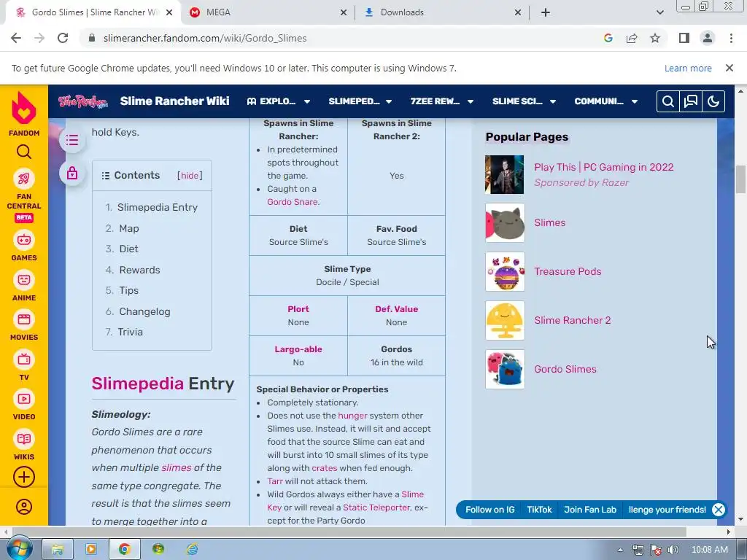
Task: Open Chrome three-dot menu
Action: pyautogui.click(x=731, y=38)
